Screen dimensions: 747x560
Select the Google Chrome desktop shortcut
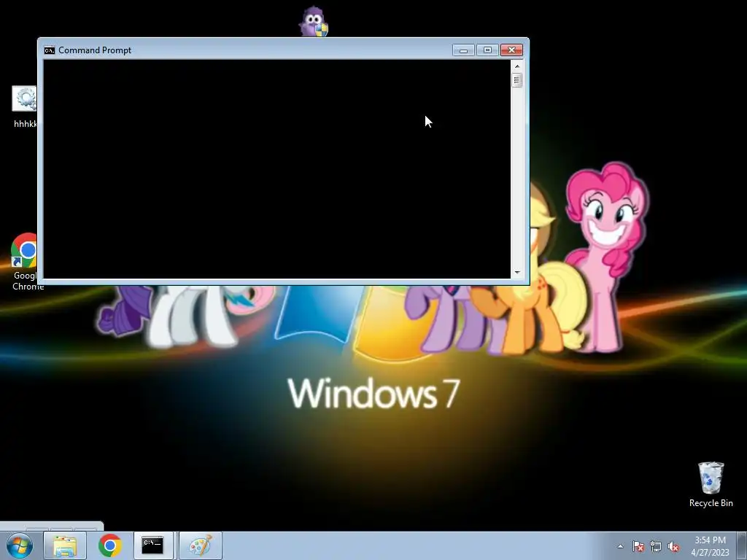[25, 262]
